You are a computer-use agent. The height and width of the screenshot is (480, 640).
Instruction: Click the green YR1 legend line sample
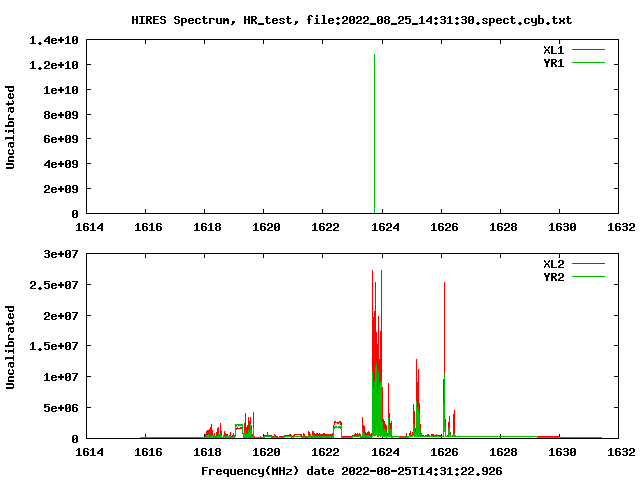[x=588, y=62]
